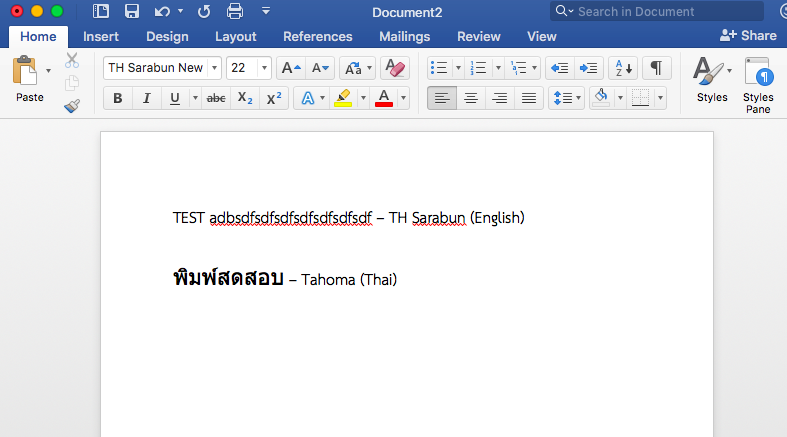This screenshot has height=437, width=787.
Task: Open bullet style dropdown arrow
Action: coord(458,68)
